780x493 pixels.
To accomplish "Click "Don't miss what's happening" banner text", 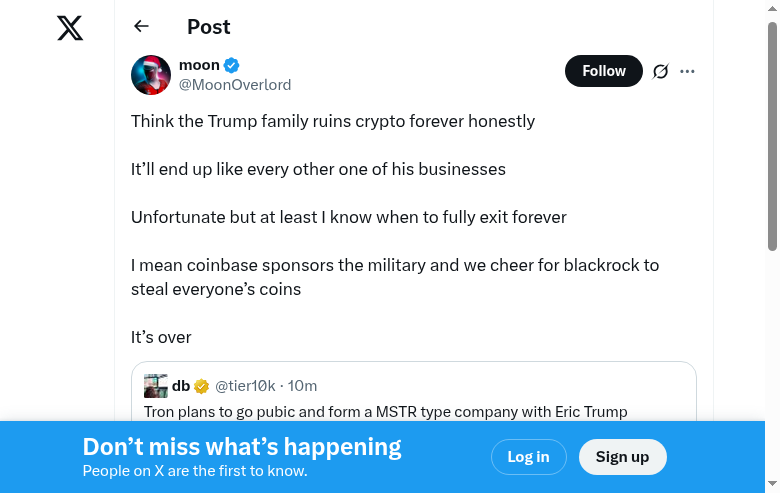I will pos(242,447).
